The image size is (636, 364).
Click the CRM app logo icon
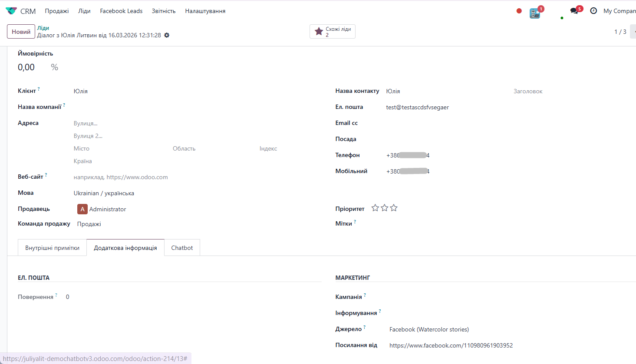click(x=11, y=11)
